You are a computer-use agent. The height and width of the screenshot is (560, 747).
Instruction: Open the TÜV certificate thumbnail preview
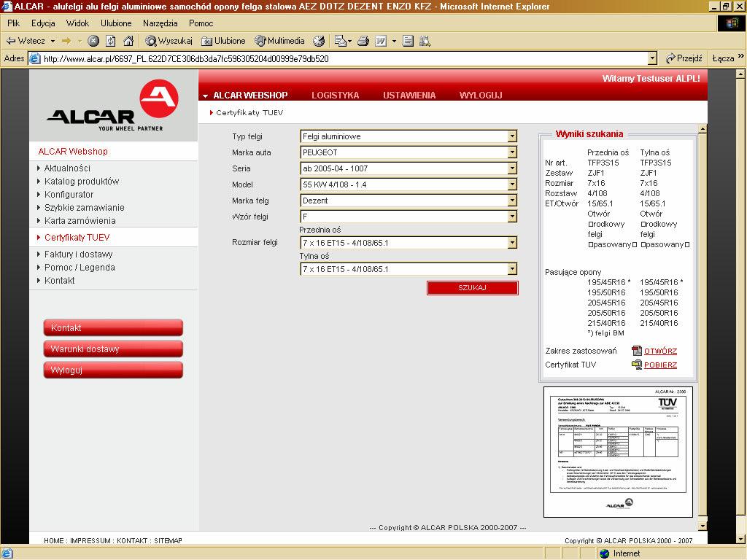tap(618, 452)
